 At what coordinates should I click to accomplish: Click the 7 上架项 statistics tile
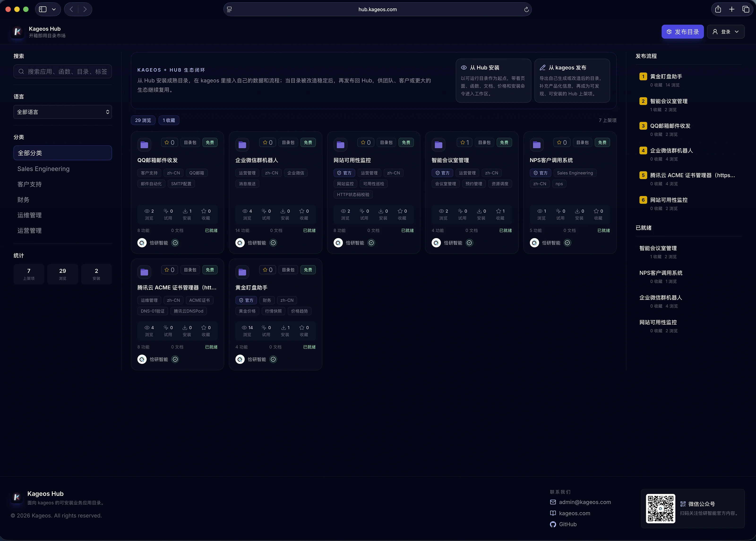click(29, 274)
